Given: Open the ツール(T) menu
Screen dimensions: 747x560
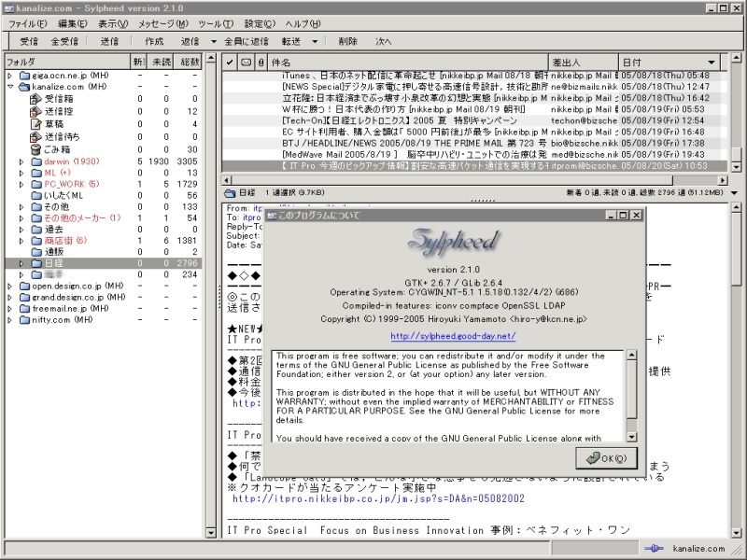Looking at the screenshot, I should [x=216, y=23].
